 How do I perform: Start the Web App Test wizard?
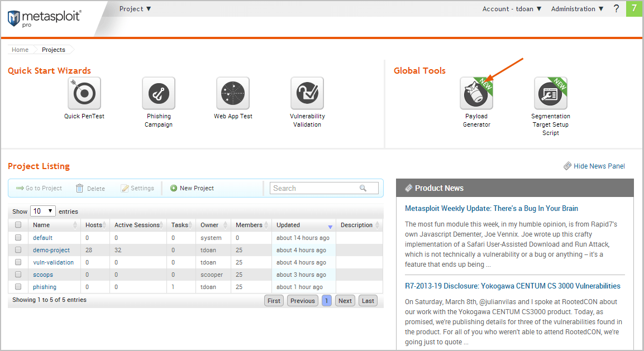click(x=233, y=94)
